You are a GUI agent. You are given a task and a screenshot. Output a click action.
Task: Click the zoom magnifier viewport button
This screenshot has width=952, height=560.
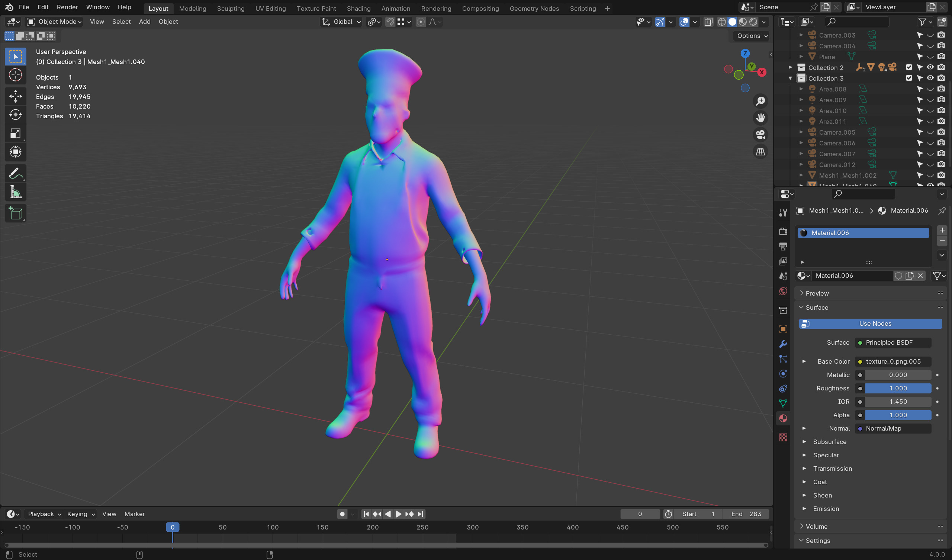pyautogui.click(x=760, y=101)
